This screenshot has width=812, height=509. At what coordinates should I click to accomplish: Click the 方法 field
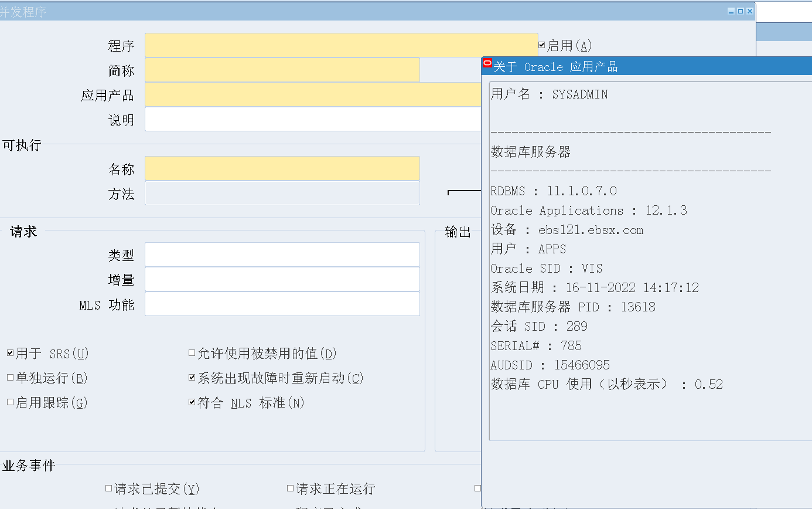tap(282, 193)
